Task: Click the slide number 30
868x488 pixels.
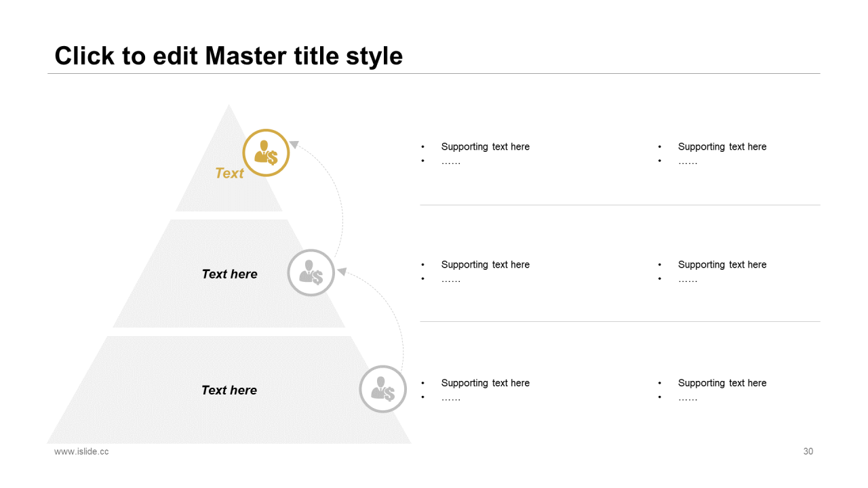Action: [x=808, y=451]
